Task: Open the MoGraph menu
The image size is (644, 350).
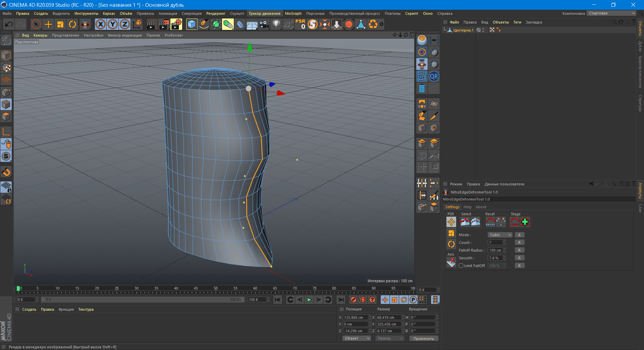Action: pos(293,13)
